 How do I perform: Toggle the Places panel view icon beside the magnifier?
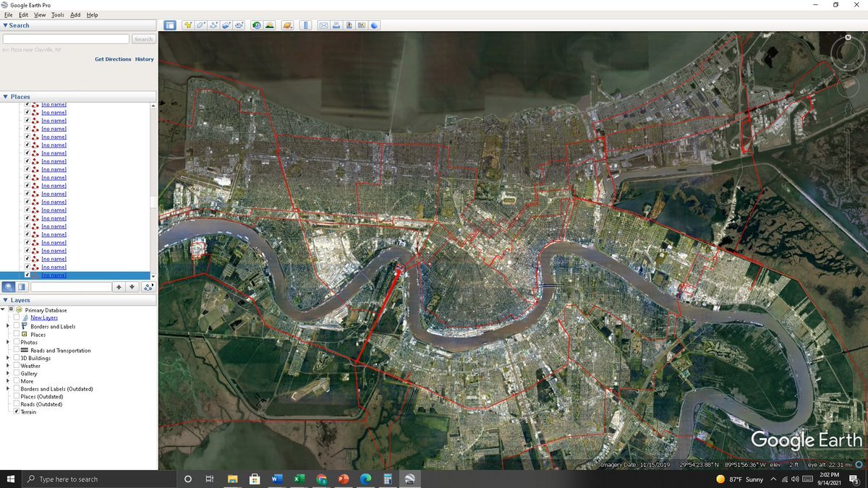pyautogui.click(x=22, y=287)
